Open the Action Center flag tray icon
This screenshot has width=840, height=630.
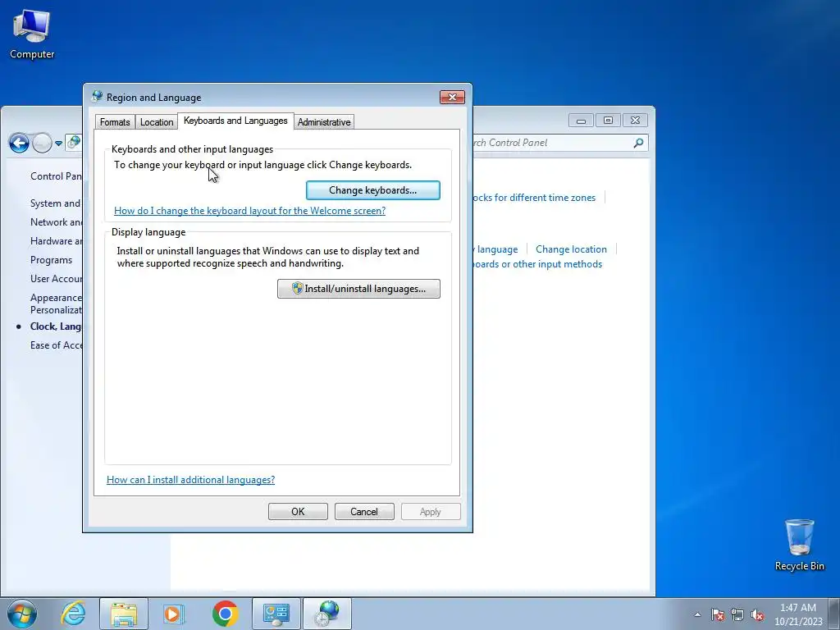(x=717, y=614)
